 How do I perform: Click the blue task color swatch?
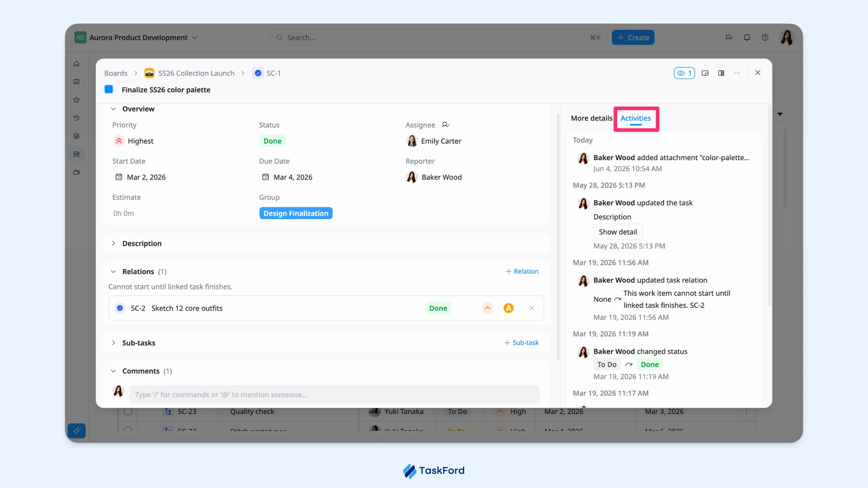coord(109,89)
